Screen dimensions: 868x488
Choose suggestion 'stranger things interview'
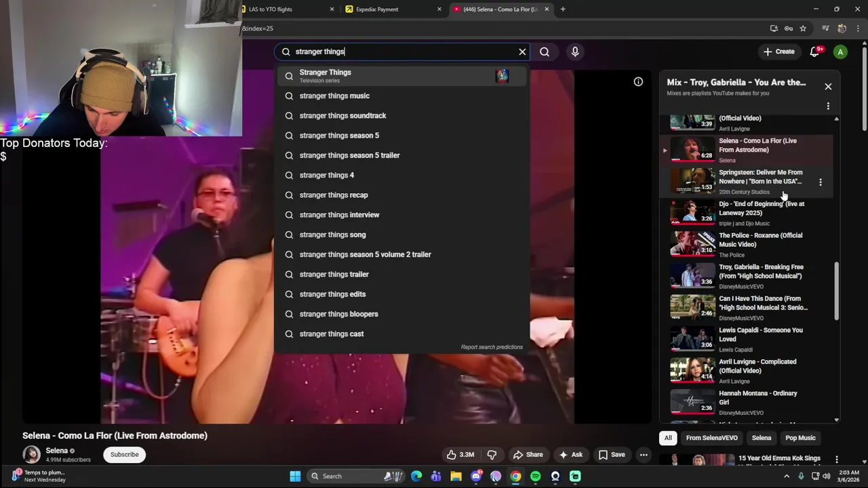pos(401,215)
